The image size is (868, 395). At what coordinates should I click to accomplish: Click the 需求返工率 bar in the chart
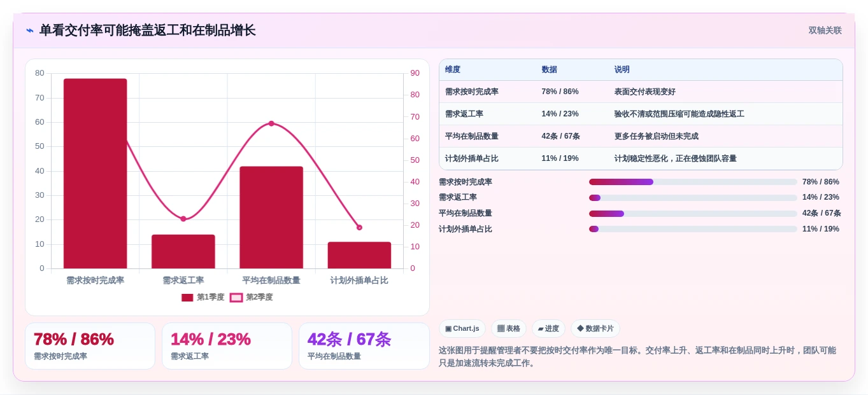coord(183,251)
